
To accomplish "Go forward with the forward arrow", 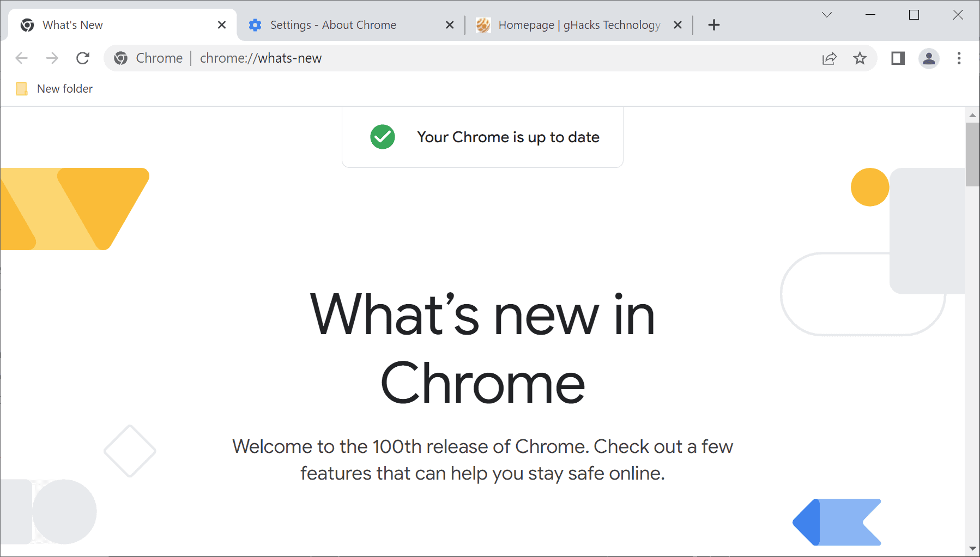I will point(52,58).
